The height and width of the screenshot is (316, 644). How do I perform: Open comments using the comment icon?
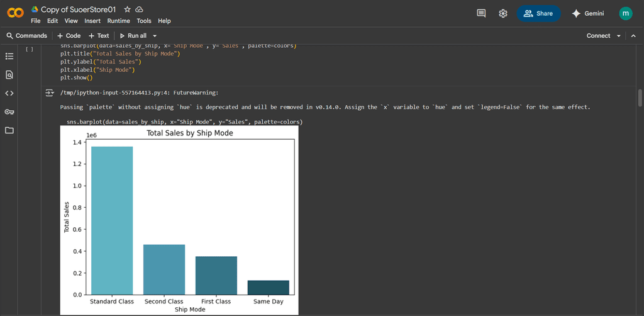[x=481, y=13]
